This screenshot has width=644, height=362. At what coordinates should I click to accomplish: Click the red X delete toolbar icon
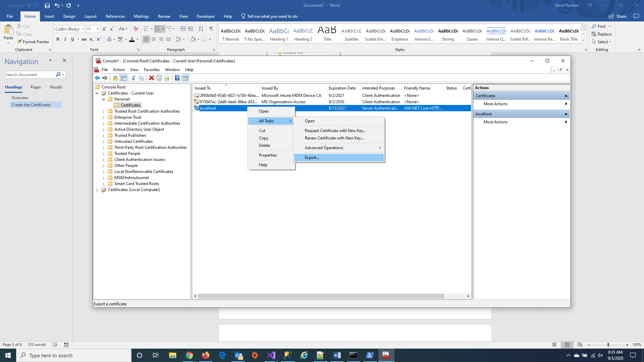pos(151,78)
